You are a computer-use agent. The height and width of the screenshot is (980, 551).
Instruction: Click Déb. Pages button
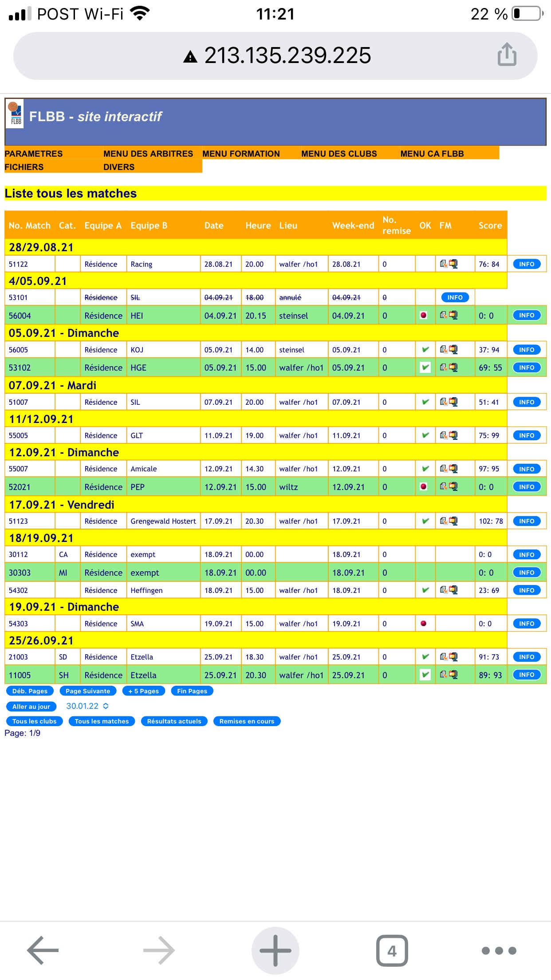[30, 691]
